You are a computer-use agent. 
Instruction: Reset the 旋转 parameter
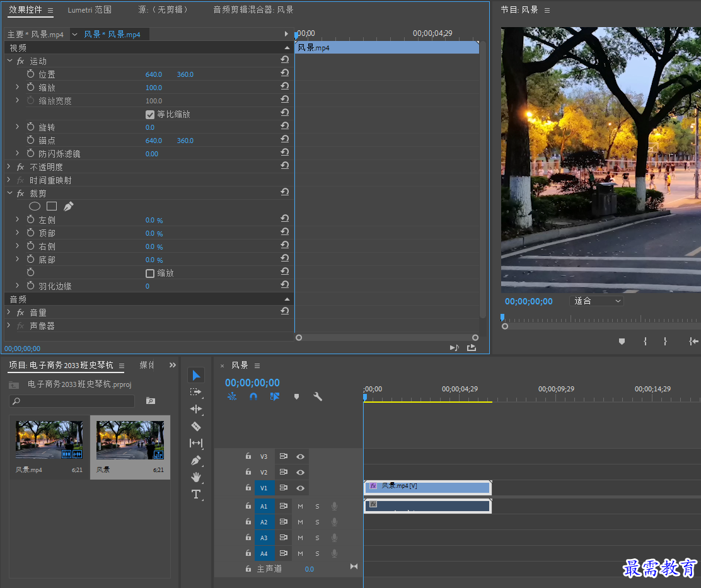[285, 126]
